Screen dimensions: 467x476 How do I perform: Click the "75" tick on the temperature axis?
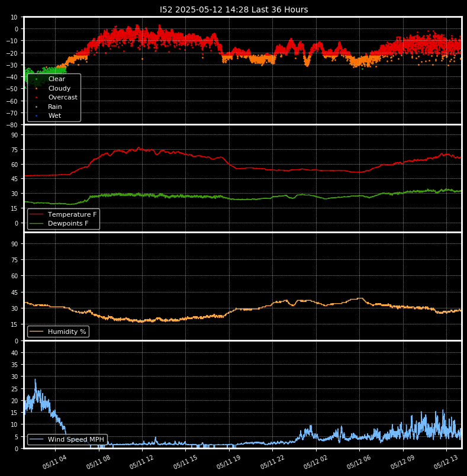[15, 150]
